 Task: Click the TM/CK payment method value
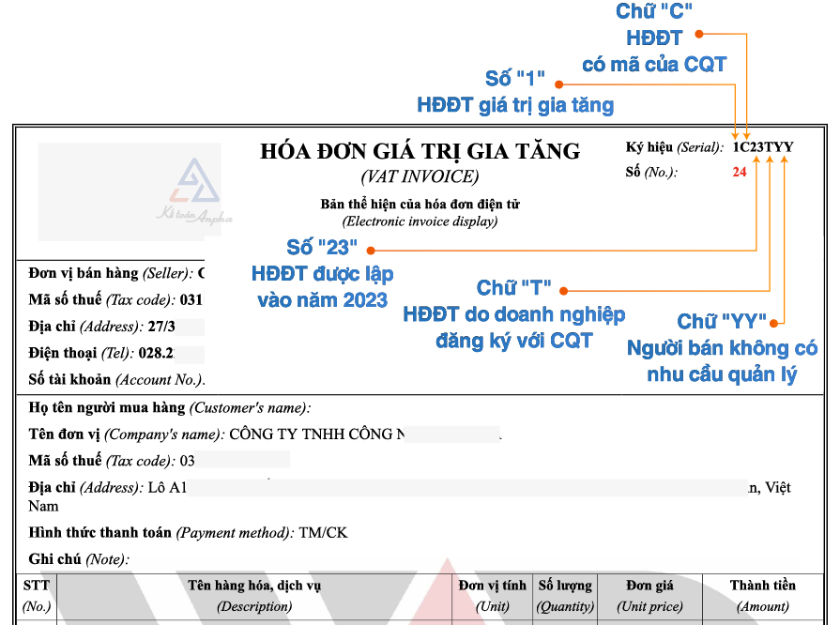[x=323, y=532]
